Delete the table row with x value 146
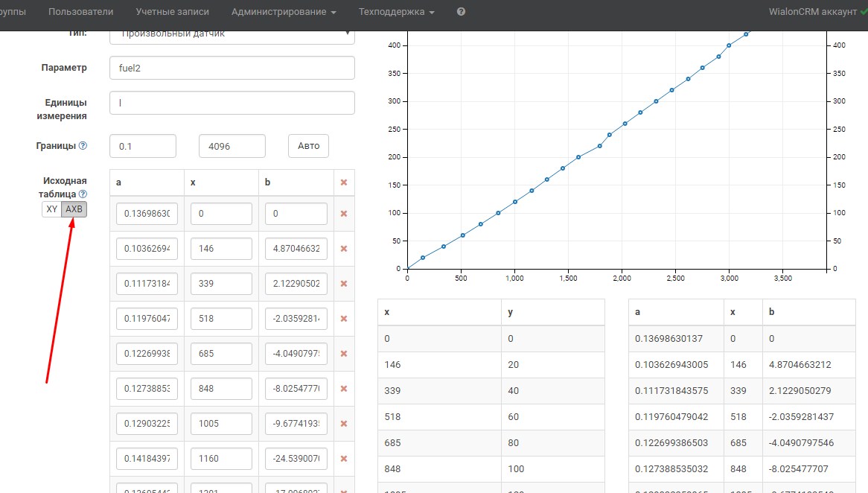Screen dimensions: 868x493 [x=344, y=249]
